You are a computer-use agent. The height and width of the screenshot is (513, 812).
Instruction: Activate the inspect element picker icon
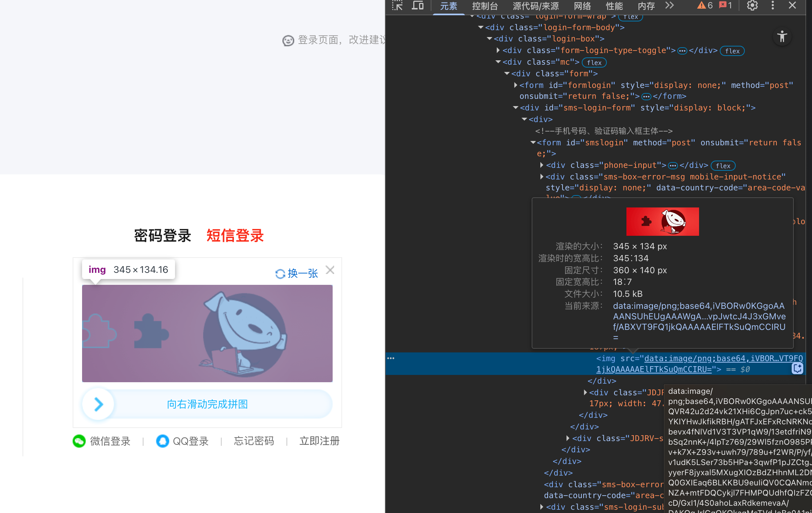(397, 5)
